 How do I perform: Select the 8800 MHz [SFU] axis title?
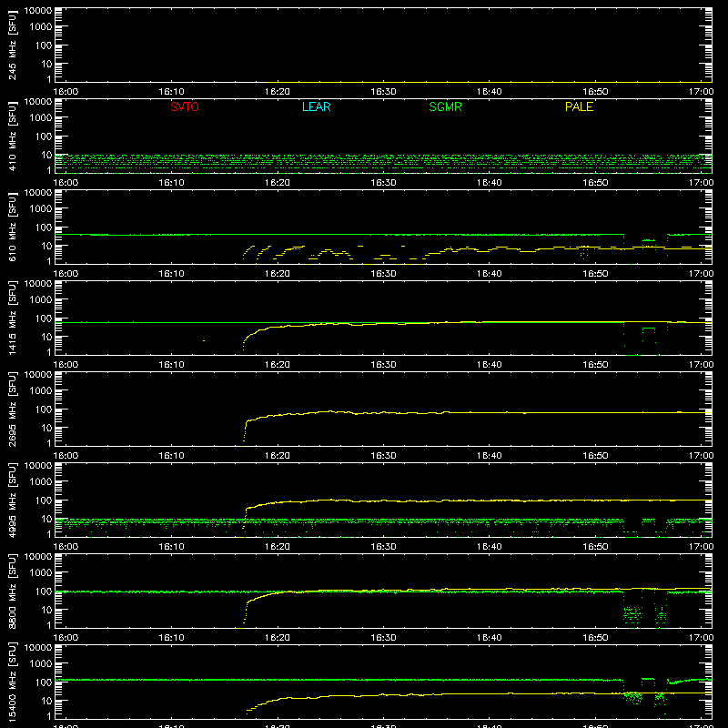tap(13, 591)
